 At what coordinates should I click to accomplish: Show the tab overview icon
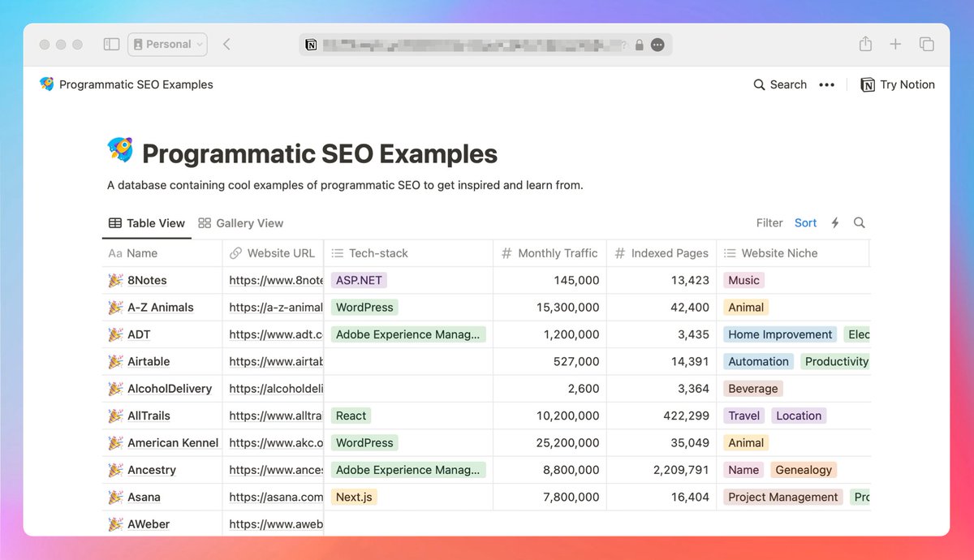coord(926,45)
